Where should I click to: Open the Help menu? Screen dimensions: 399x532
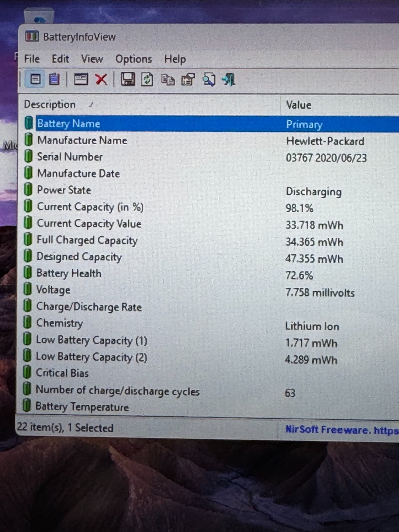pyautogui.click(x=175, y=60)
